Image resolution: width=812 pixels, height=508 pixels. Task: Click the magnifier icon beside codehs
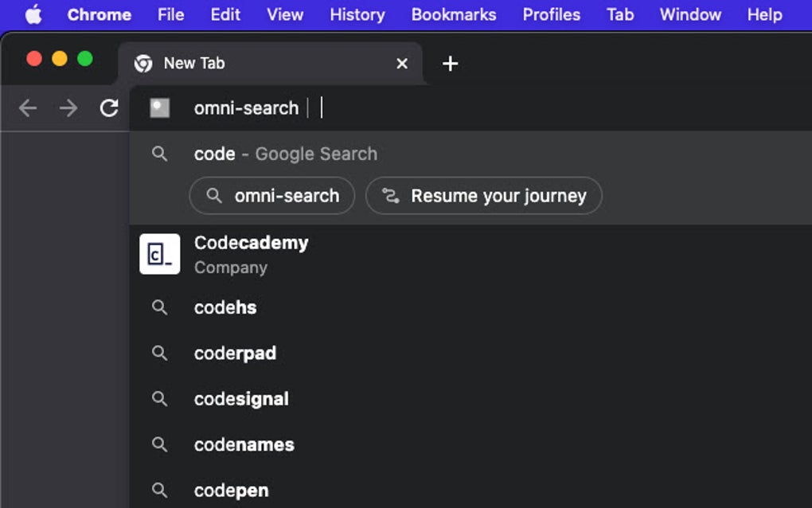(x=159, y=307)
